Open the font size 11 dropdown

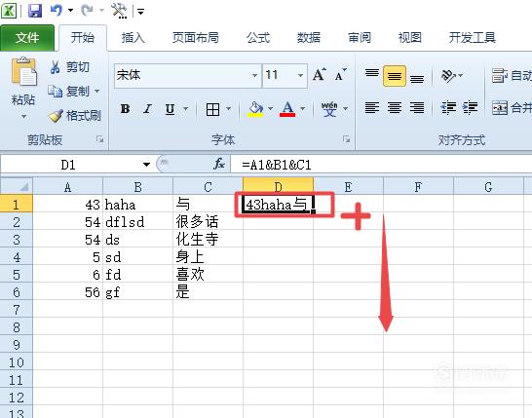tap(300, 75)
